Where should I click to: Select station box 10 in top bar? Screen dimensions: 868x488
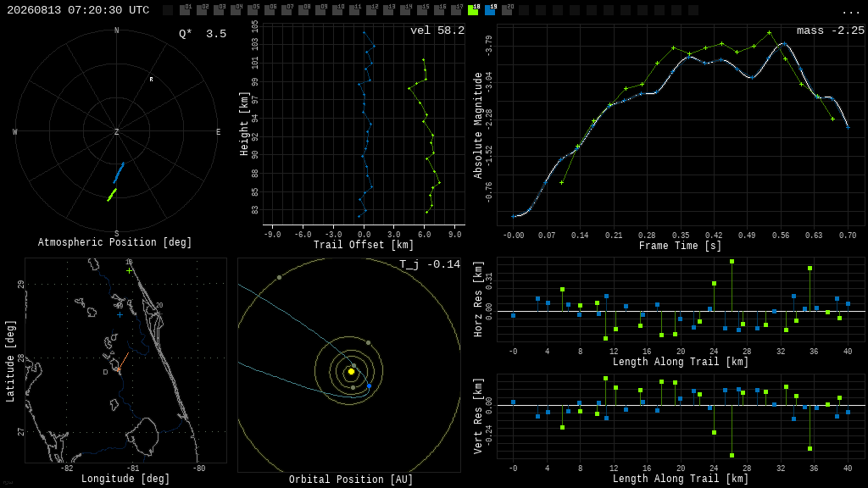(x=337, y=10)
